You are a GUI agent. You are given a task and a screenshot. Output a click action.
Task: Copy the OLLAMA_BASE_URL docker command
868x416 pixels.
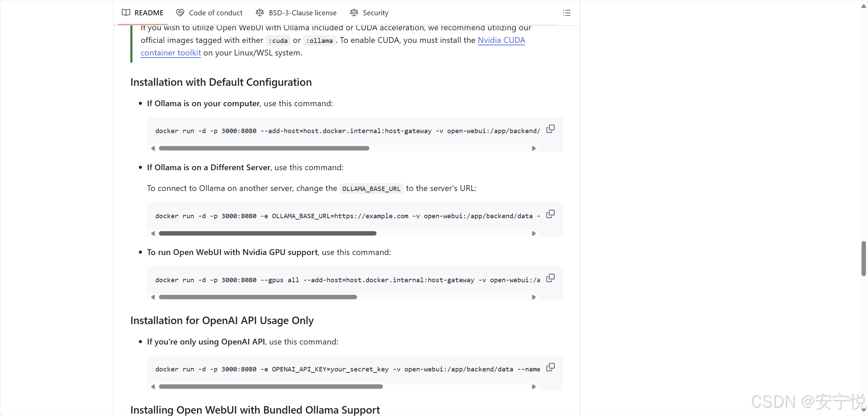[x=550, y=214]
